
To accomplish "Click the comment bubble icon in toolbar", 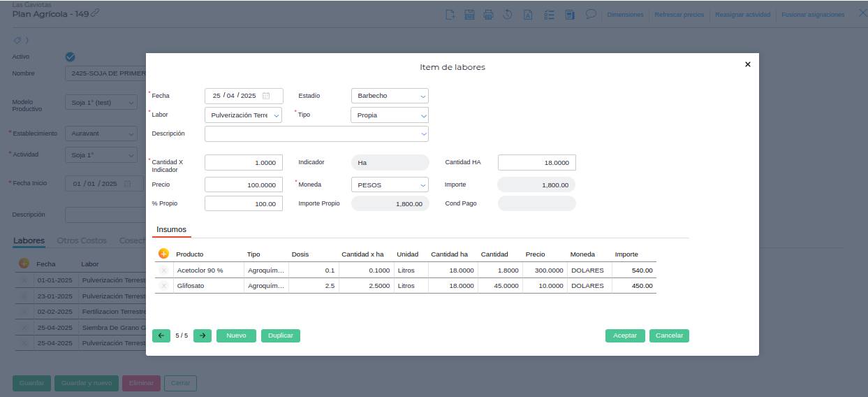I will click(x=591, y=15).
